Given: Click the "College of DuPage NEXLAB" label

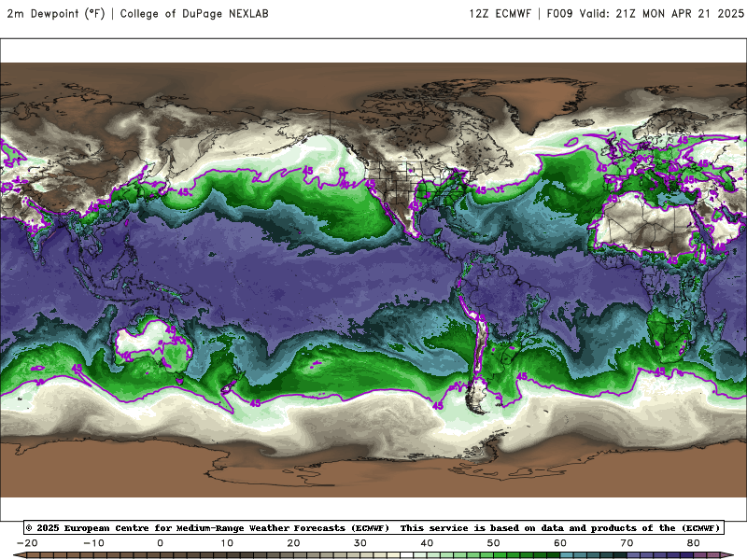Looking at the screenshot, I should 194,13.
